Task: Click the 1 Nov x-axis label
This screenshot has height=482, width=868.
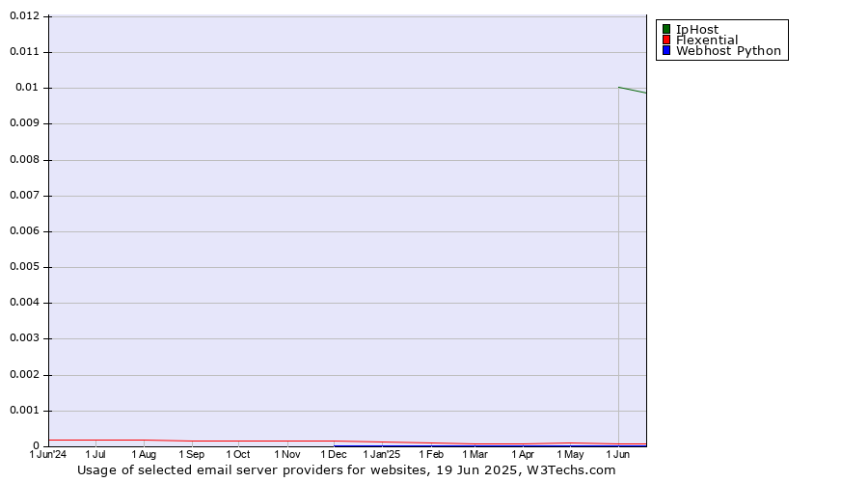Action: tap(286, 454)
